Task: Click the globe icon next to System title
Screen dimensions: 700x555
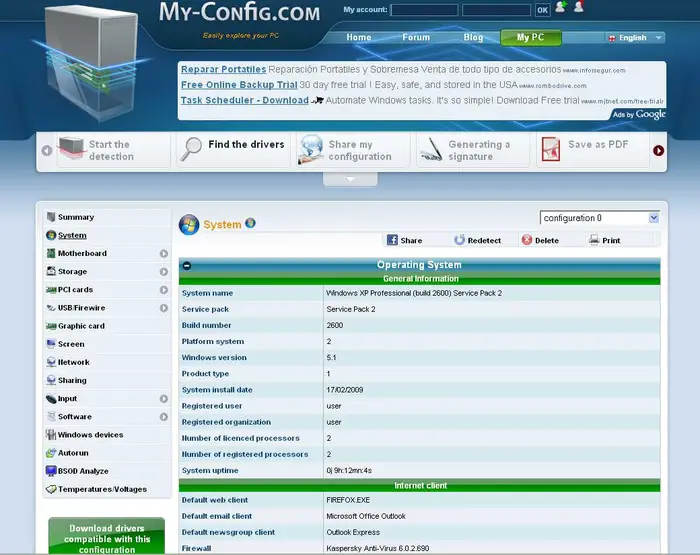Action: [250, 222]
